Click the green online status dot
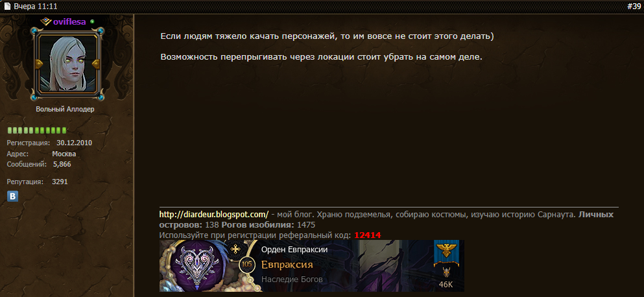 (x=92, y=21)
